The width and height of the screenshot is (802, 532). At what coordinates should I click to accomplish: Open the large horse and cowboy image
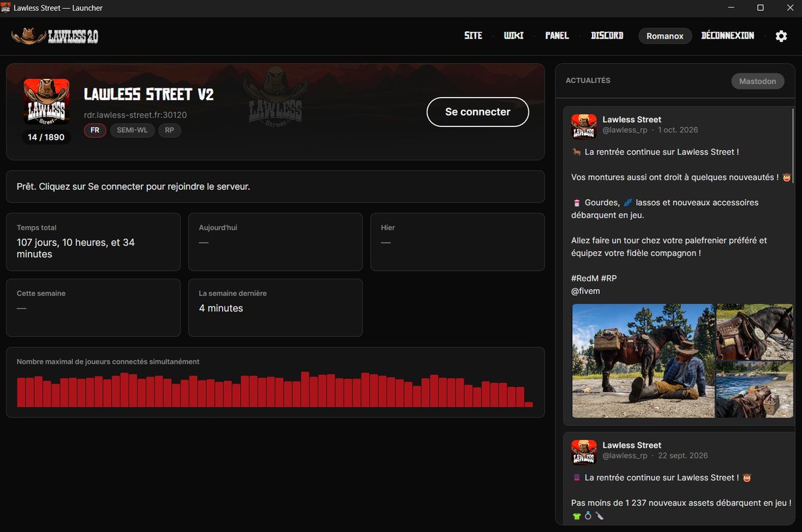tap(643, 361)
